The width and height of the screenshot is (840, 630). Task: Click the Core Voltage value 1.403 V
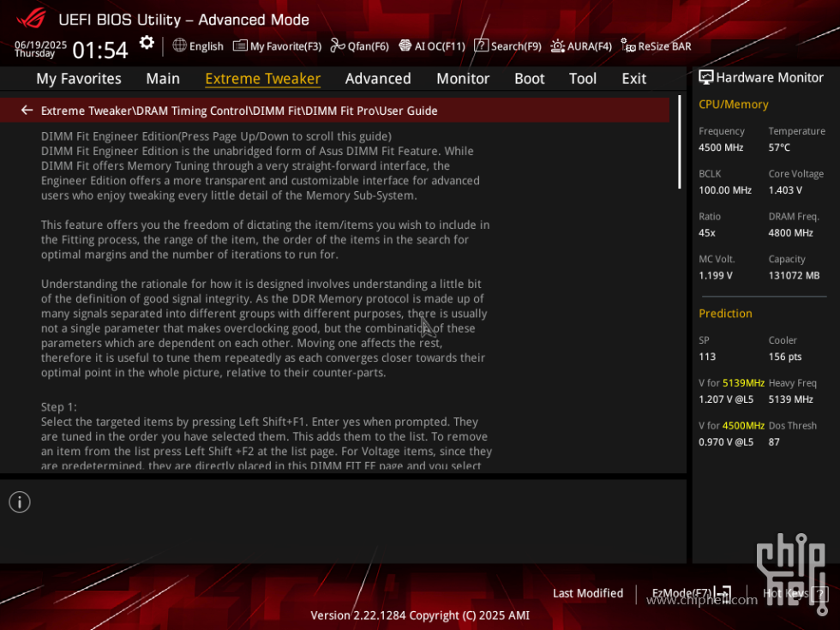point(785,190)
